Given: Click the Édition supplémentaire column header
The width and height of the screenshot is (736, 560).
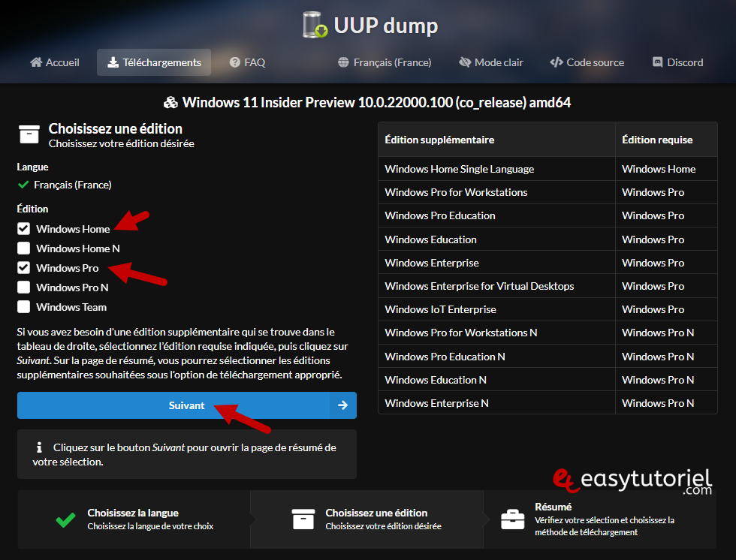Looking at the screenshot, I should (496, 140).
